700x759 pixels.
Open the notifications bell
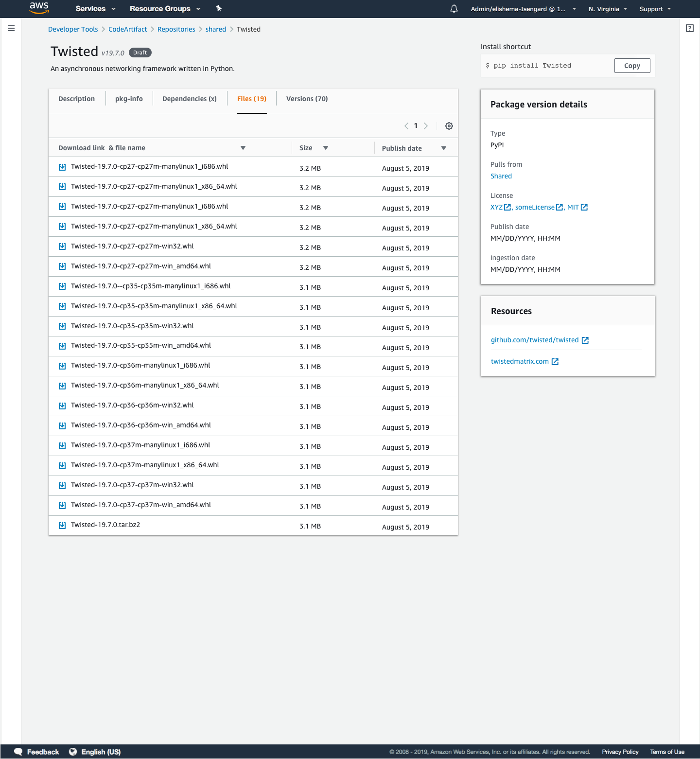click(454, 9)
